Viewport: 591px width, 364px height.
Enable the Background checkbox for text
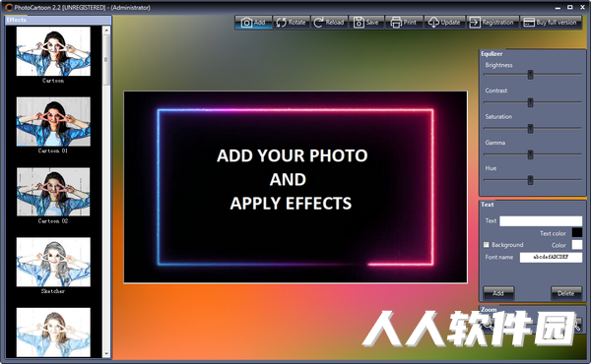pyautogui.click(x=487, y=245)
